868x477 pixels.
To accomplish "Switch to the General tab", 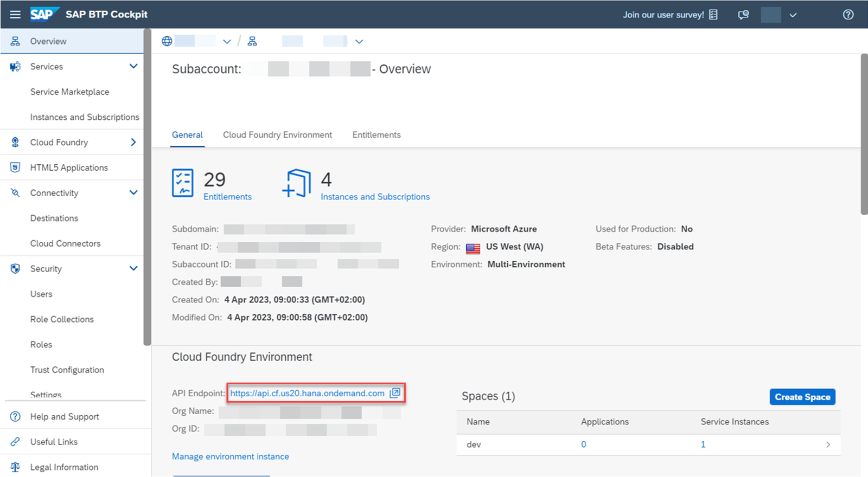I will click(187, 135).
